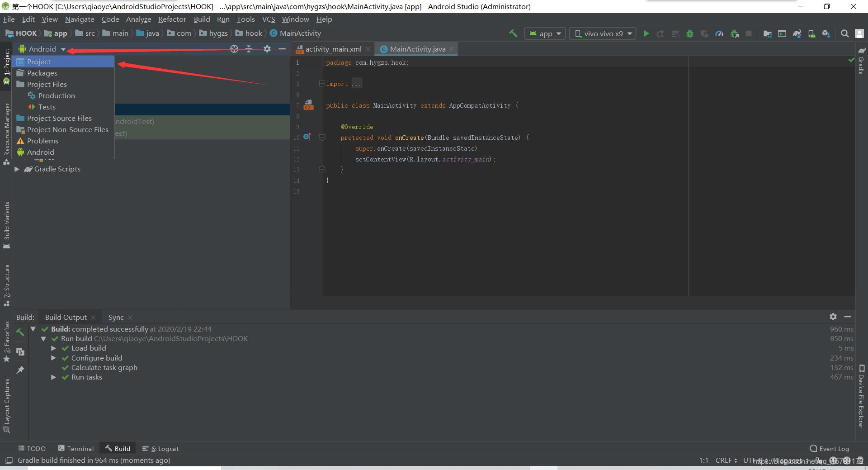Viewport: 868px width, 470px height.
Task: Toggle the Resource Manager tool window
Action: point(7,134)
